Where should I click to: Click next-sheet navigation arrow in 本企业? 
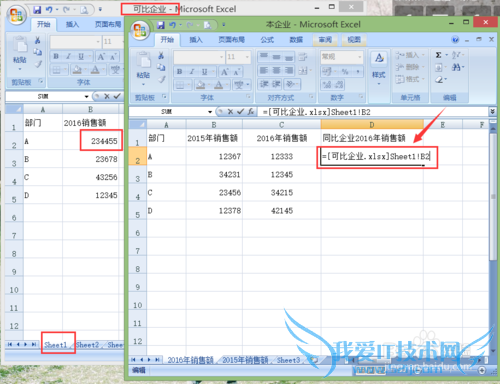tap(149, 360)
